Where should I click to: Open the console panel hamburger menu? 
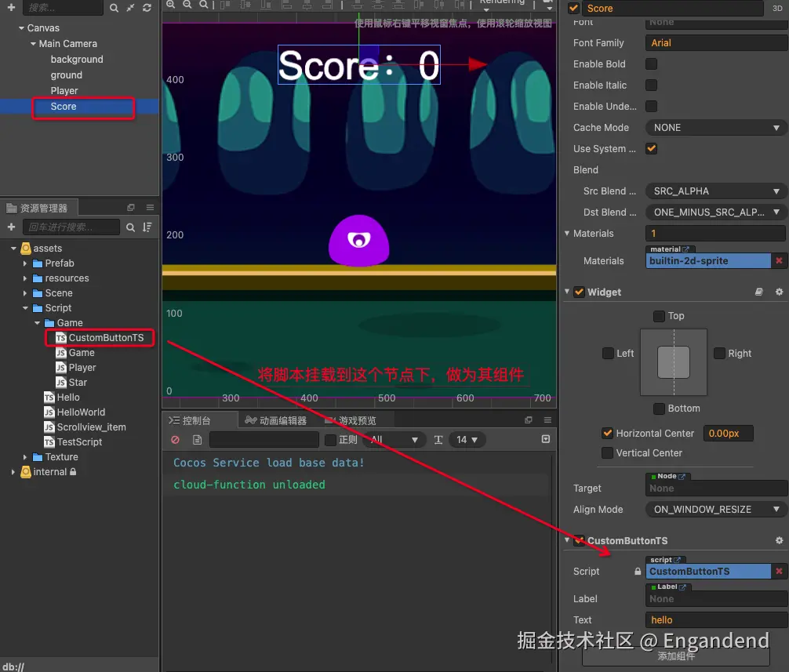(547, 420)
